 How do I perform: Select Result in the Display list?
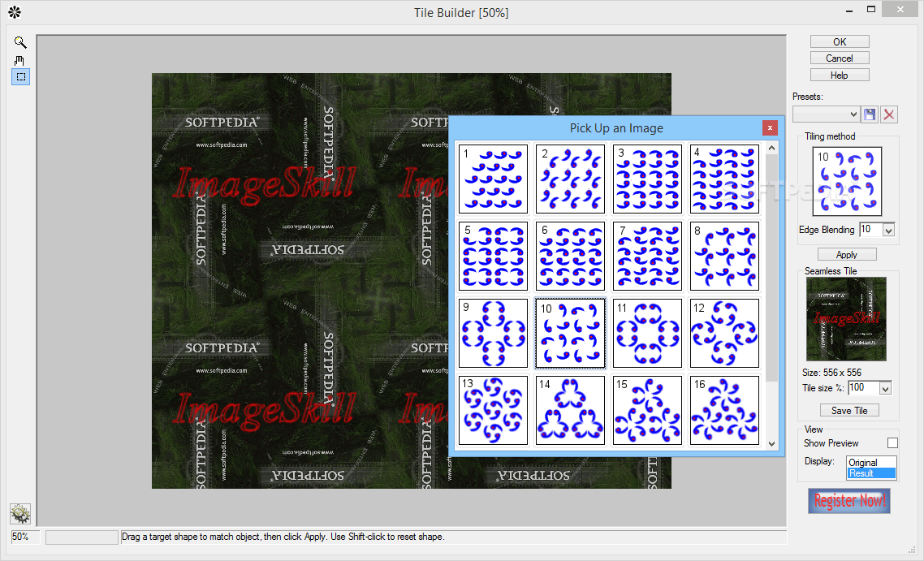[871, 473]
